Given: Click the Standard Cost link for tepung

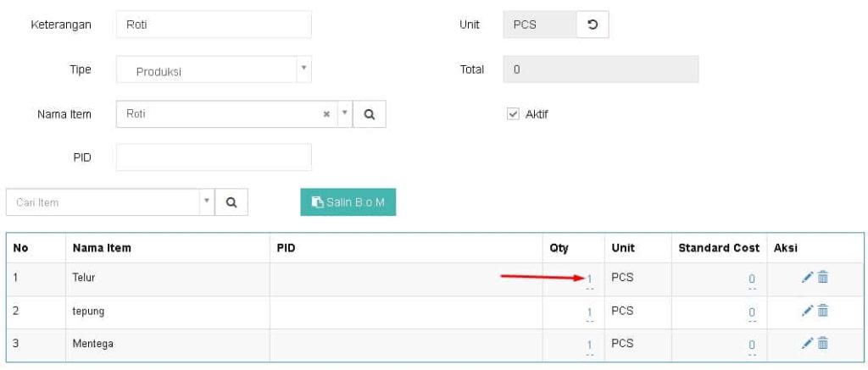Looking at the screenshot, I should 751,312.
